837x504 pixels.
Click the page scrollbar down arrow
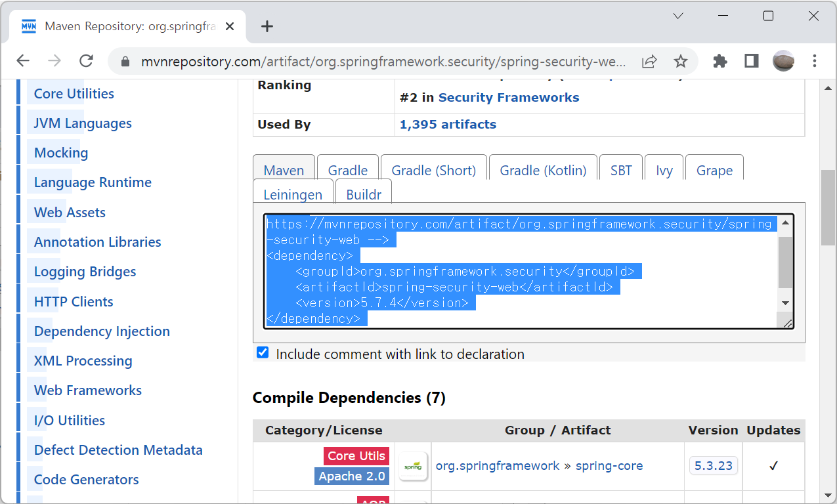tap(827, 495)
